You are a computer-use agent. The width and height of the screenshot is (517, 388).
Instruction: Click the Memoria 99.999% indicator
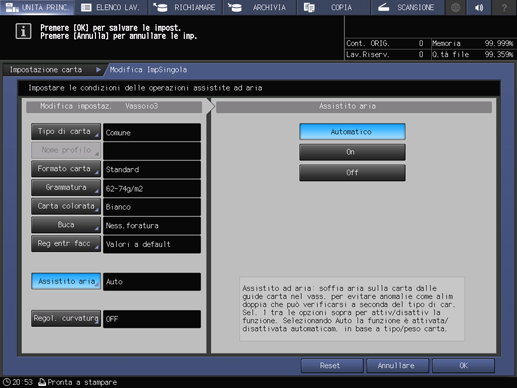point(473,43)
